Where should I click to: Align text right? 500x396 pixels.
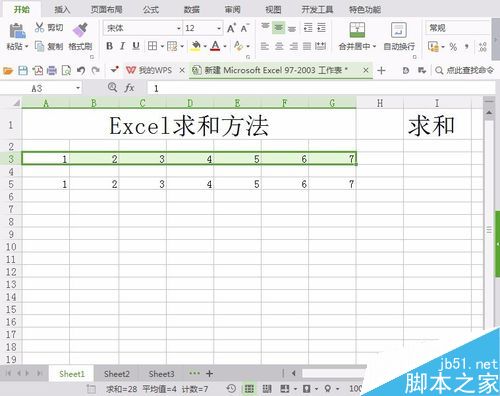coord(293,46)
